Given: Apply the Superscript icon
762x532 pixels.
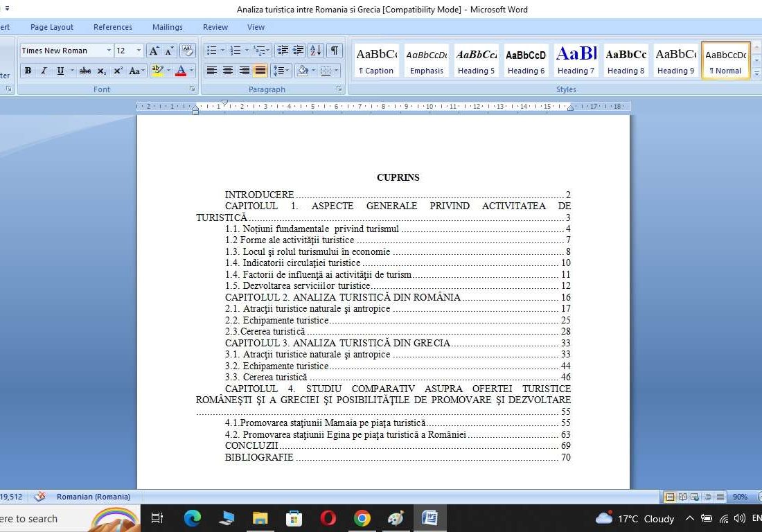Looking at the screenshot, I should [x=118, y=71].
